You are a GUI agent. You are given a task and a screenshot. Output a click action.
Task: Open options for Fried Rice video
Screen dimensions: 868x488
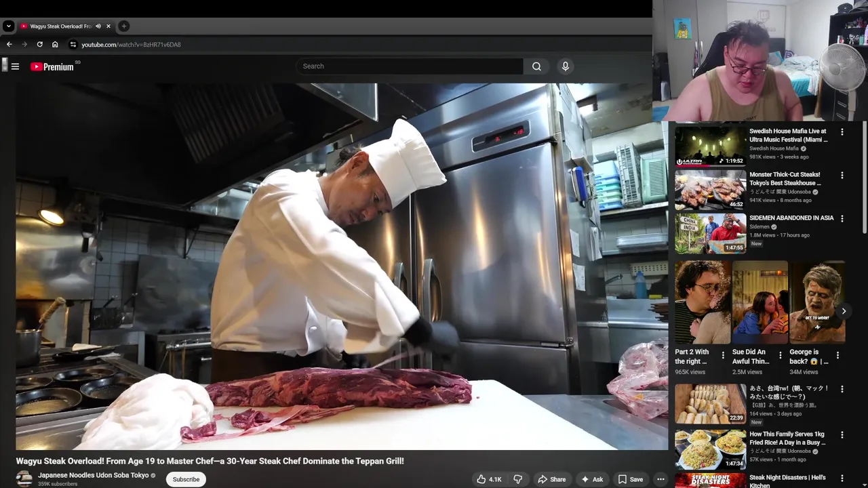pos(842,435)
